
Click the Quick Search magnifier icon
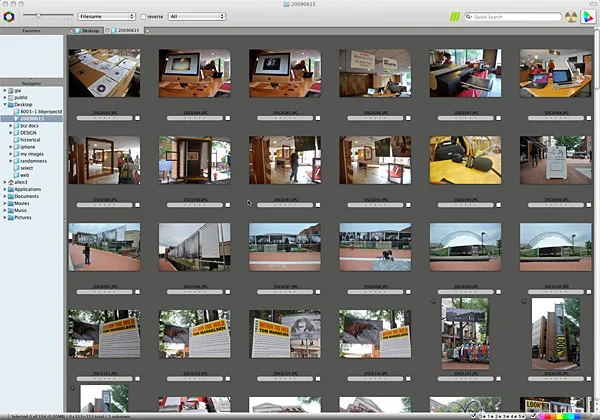pyautogui.click(x=469, y=17)
